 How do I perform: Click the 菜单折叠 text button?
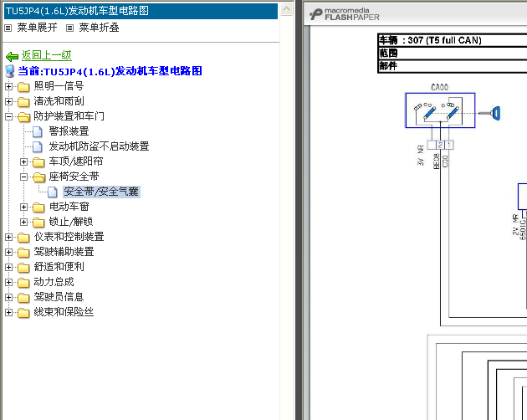[x=100, y=28]
